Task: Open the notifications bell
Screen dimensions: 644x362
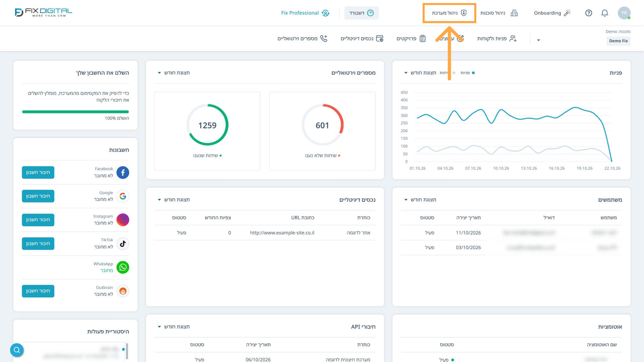Action: coord(605,13)
